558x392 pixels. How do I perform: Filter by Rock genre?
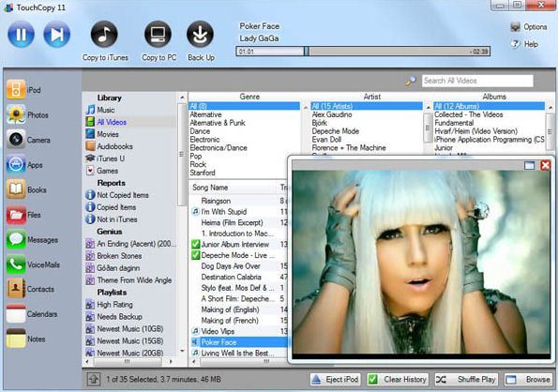(x=198, y=164)
